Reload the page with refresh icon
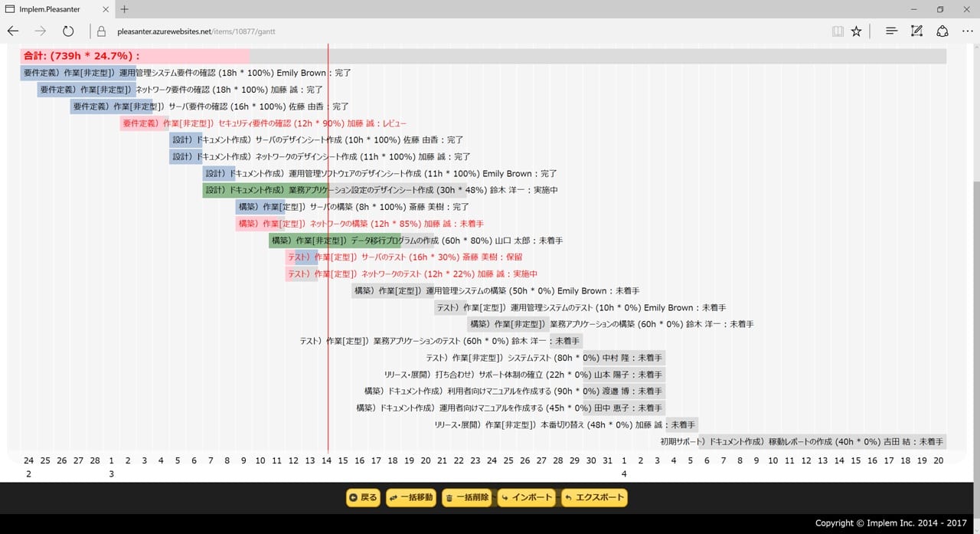 coord(68,31)
